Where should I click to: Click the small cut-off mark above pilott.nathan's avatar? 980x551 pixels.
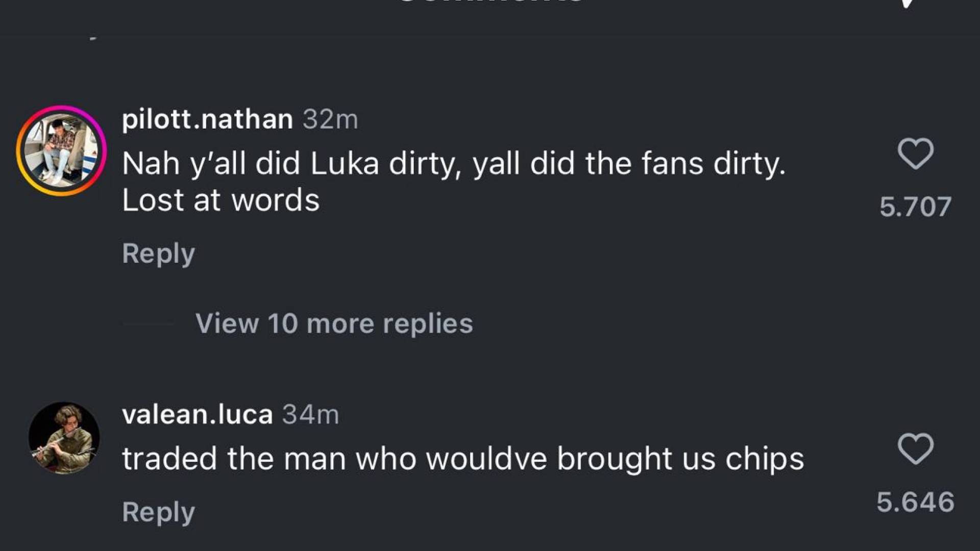pyautogui.click(x=92, y=38)
